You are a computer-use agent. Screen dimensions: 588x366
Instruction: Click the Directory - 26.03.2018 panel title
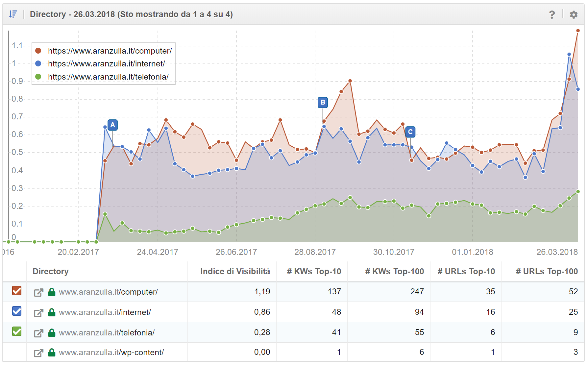tap(131, 14)
